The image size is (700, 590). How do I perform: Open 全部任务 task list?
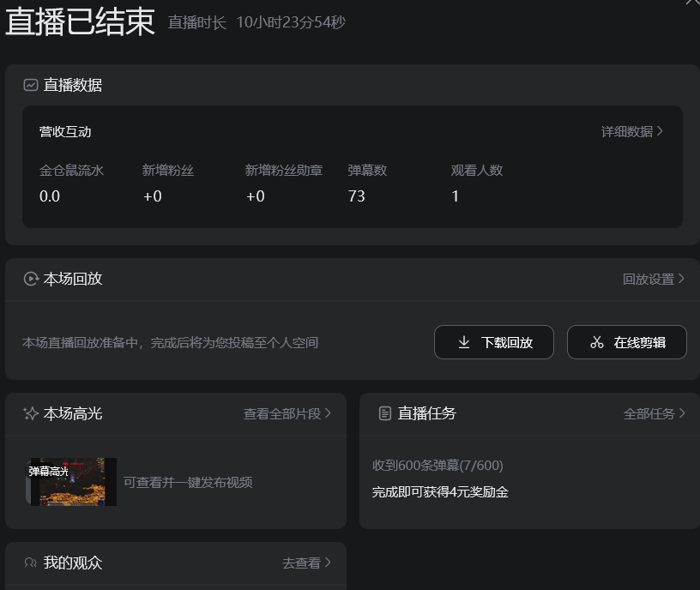654,413
